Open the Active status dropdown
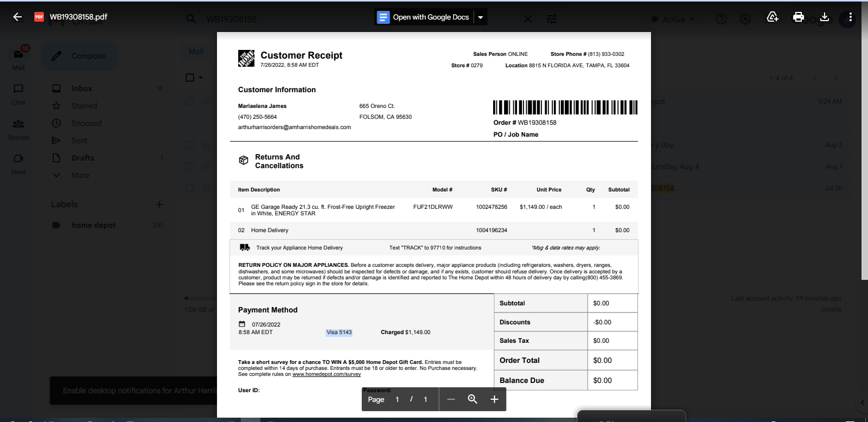This screenshot has height=422, width=868. click(x=673, y=20)
